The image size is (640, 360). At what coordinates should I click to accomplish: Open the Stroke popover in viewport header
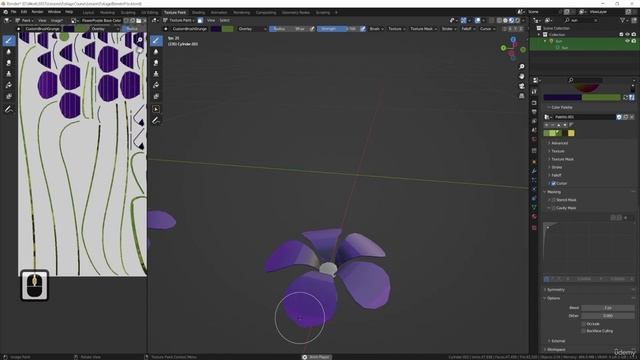click(449, 29)
